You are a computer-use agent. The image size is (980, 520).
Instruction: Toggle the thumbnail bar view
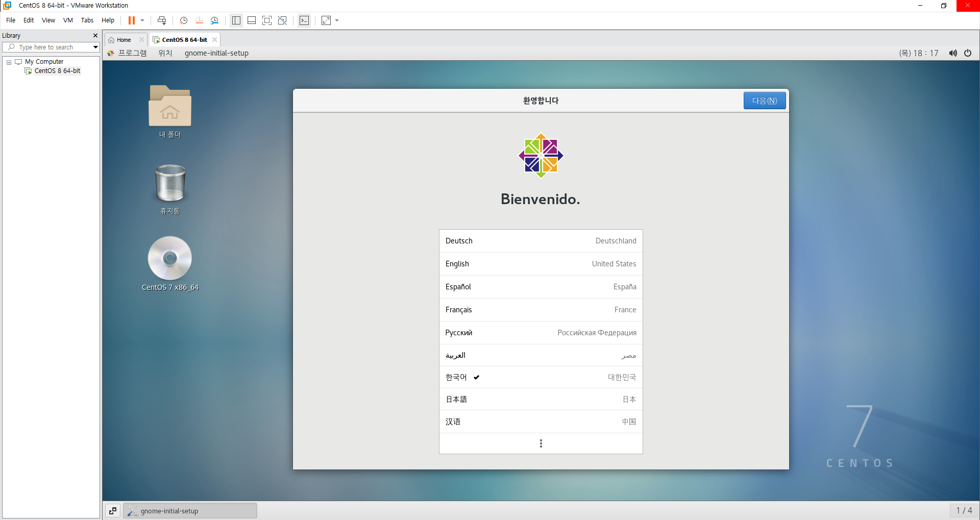coord(252,20)
